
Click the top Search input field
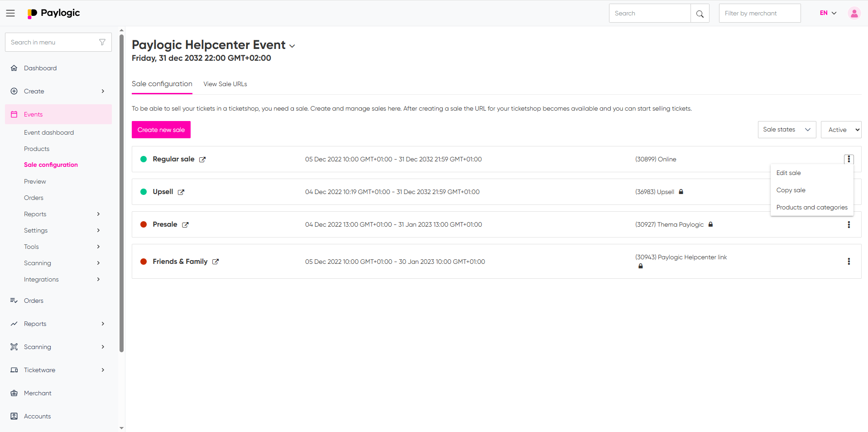[650, 14]
